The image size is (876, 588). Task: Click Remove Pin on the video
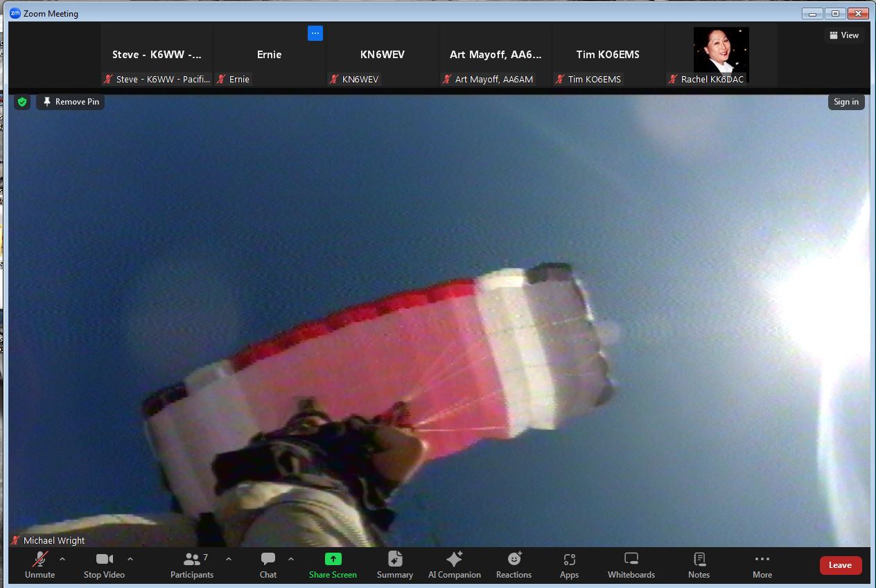(71, 102)
